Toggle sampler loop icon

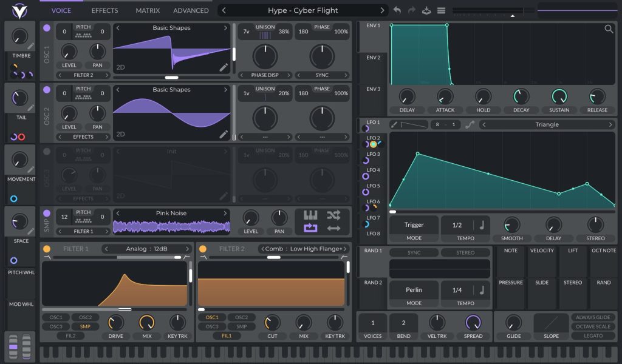pos(310,228)
